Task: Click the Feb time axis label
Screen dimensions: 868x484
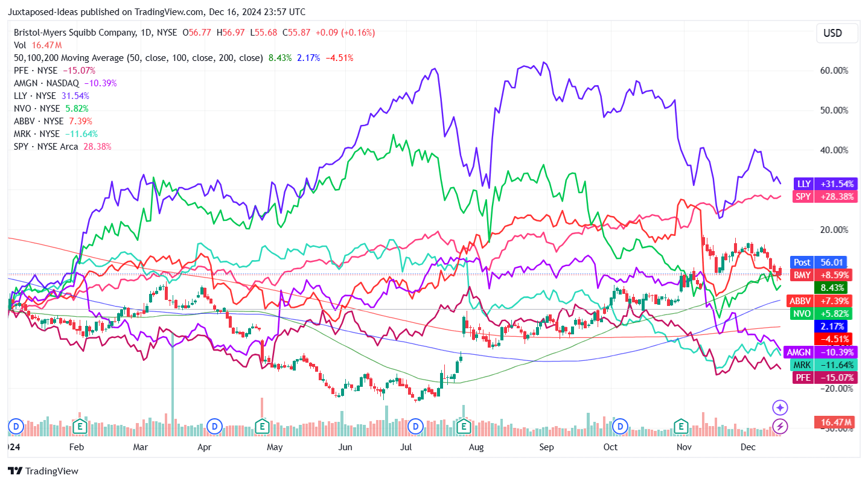Action: (76, 447)
